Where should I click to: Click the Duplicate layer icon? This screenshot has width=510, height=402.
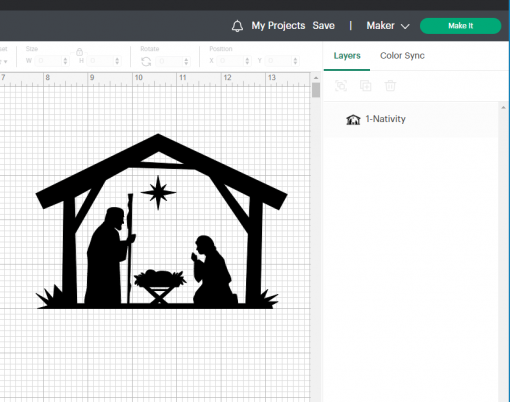pyautogui.click(x=365, y=86)
